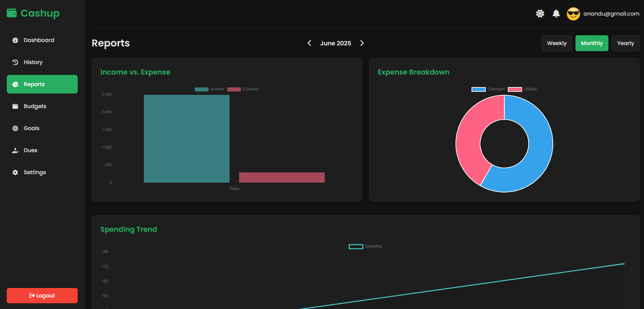Open the Dashboard section from sidebar
644x309 pixels.
(15, 40)
